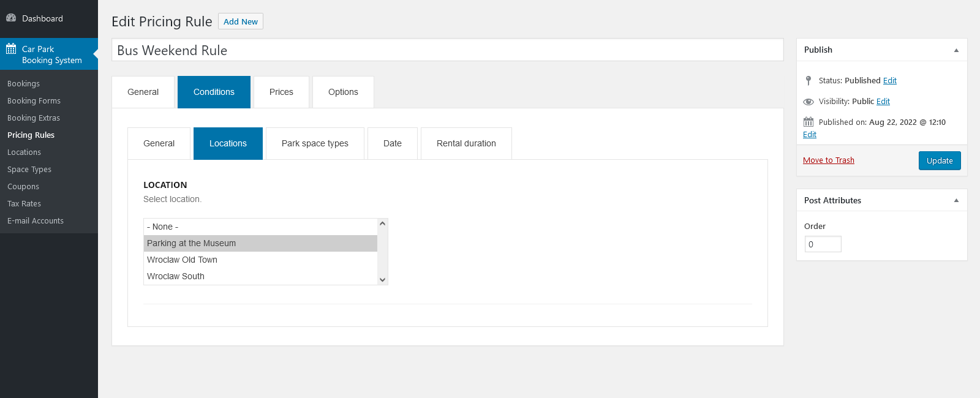This screenshot has width=980, height=398.
Task: Click the visibility eye icon in Publish
Action: 809,102
